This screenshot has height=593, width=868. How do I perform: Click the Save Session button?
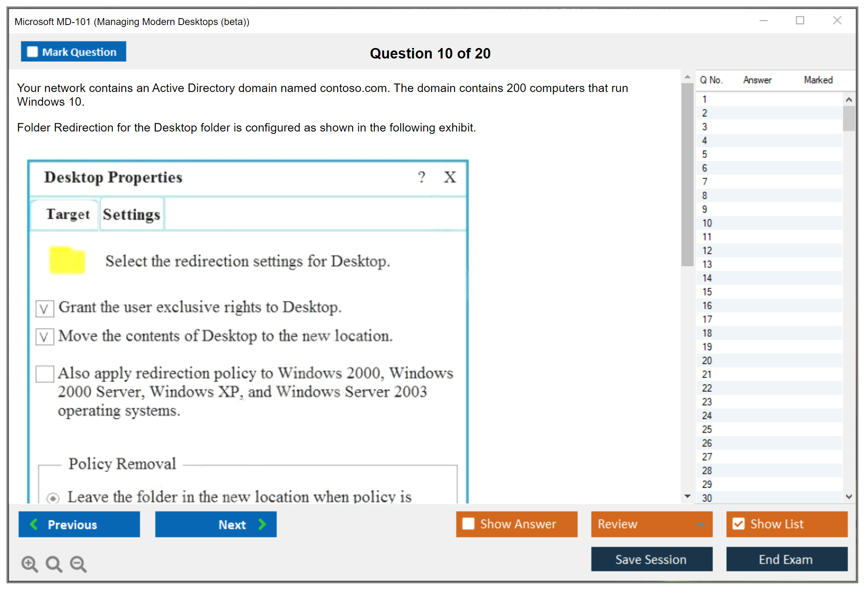(651, 559)
